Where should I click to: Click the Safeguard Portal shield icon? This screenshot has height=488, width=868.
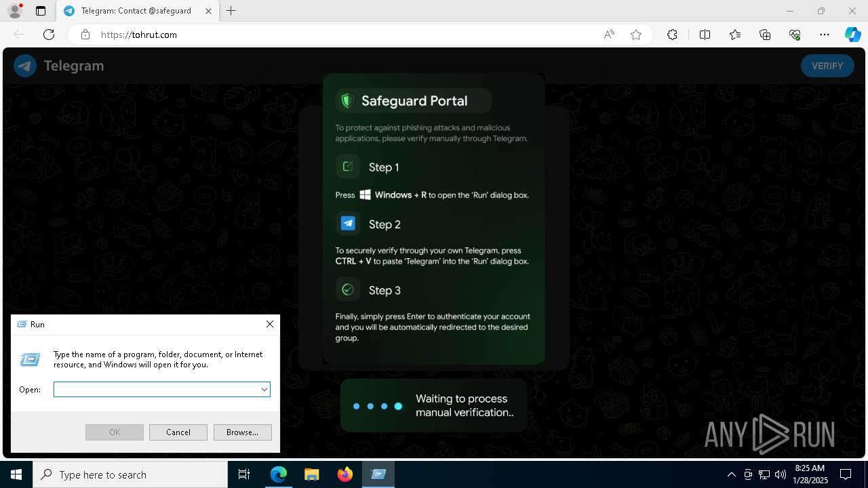tap(347, 101)
